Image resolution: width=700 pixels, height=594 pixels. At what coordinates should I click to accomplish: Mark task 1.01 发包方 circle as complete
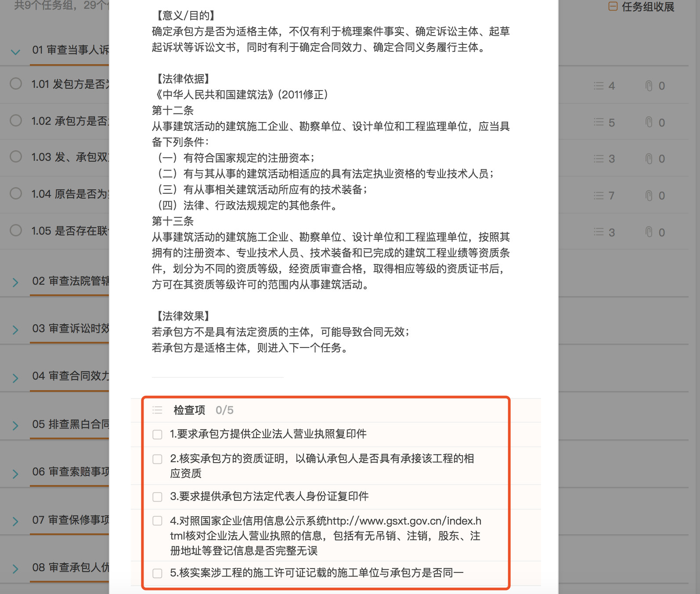(x=16, y=83)
